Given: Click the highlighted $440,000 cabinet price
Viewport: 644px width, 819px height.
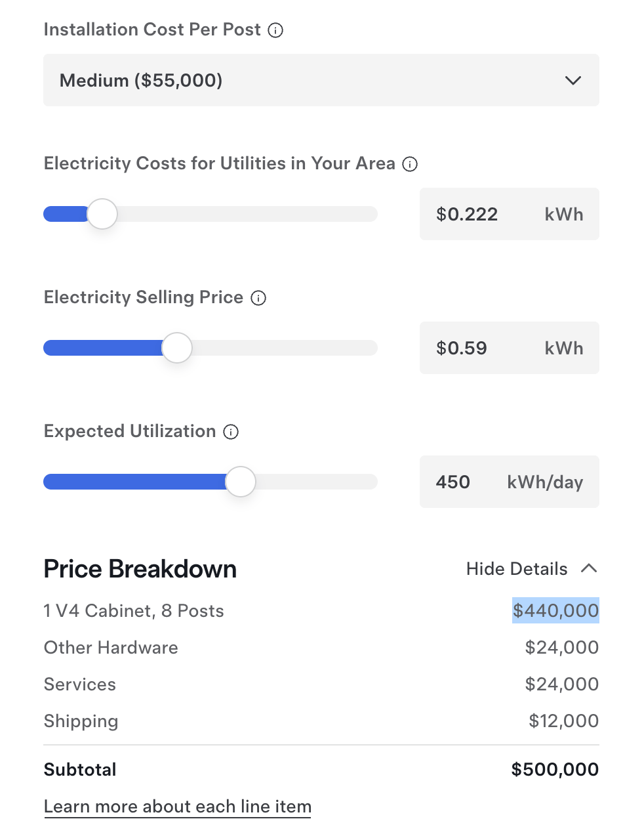Looking at the screenshot, I should [x=555, y=611].
